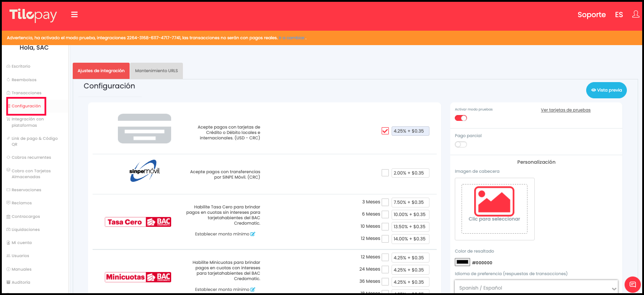
Task: Select Transacciones in the sidebar
Action: click(26, 93)
